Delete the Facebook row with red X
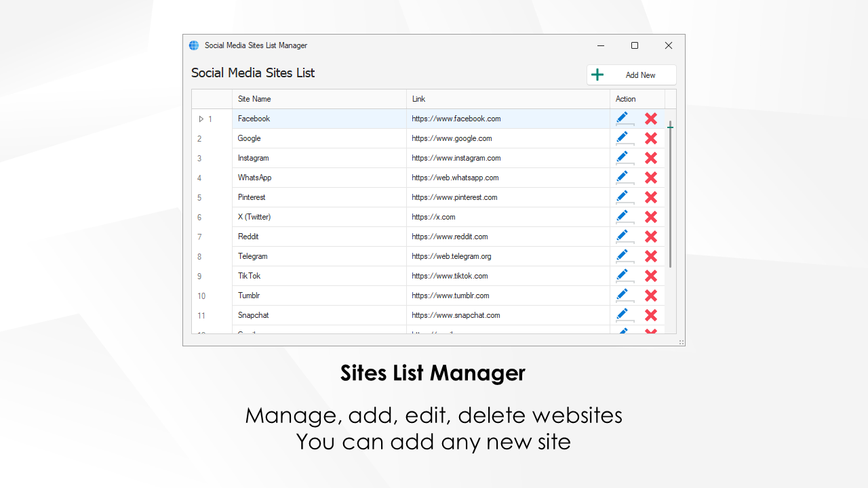Image resolution: width=868 pixels, height=488 pixels. 651,119
